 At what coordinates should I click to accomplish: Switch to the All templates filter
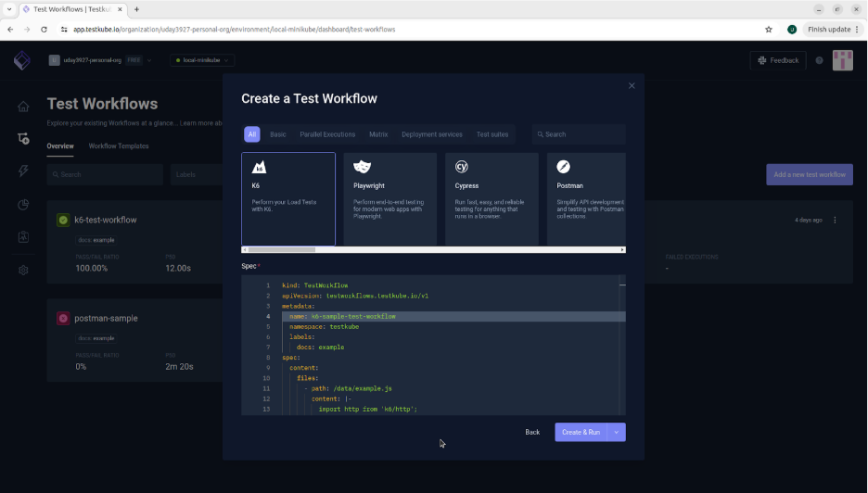pos(252,134)
